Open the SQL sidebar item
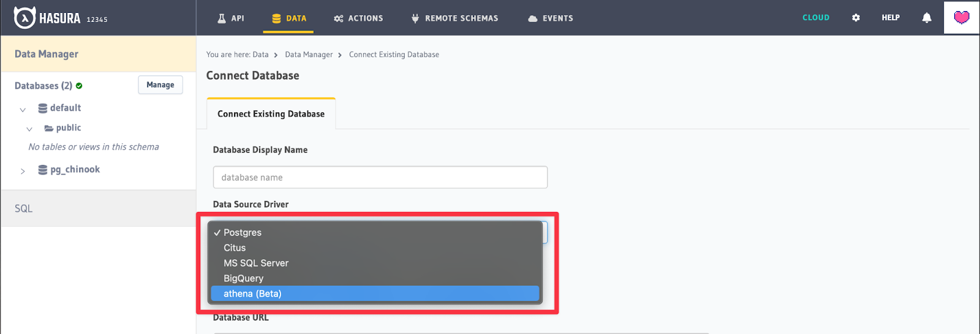980x334 pixels. tap(99, 208)
